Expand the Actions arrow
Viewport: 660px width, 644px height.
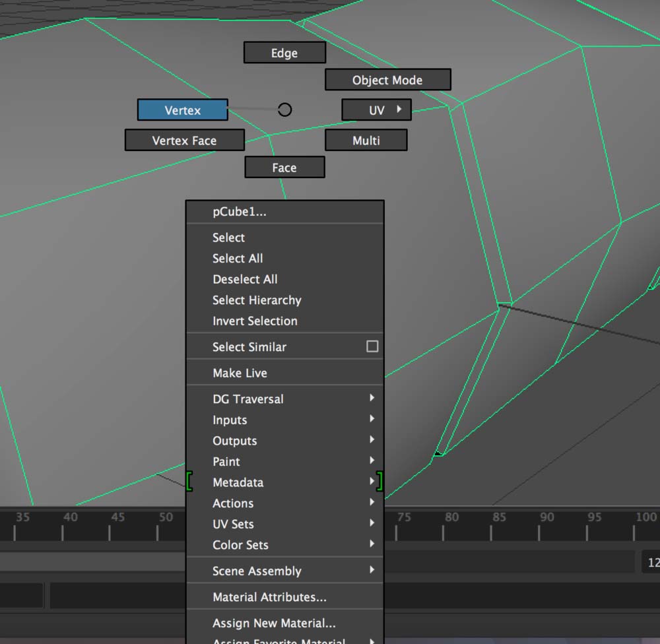point(372,501)
